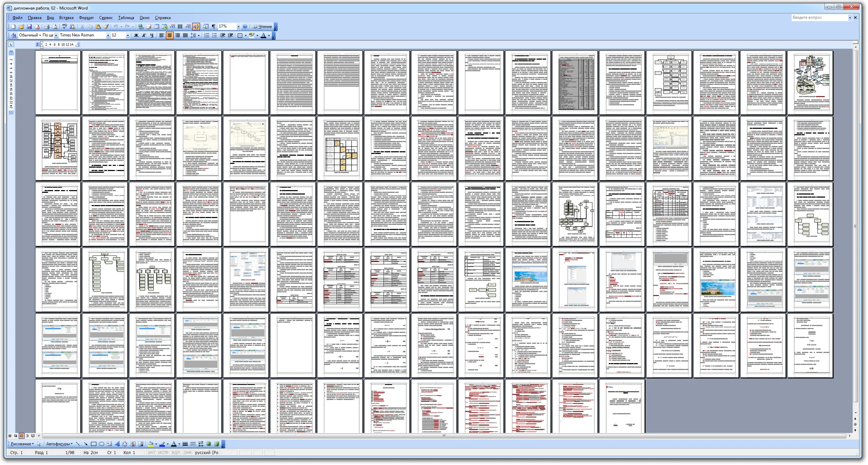Click the numbered list icon
The height and width of the screenshot is (465, 868).
point(206,35)
